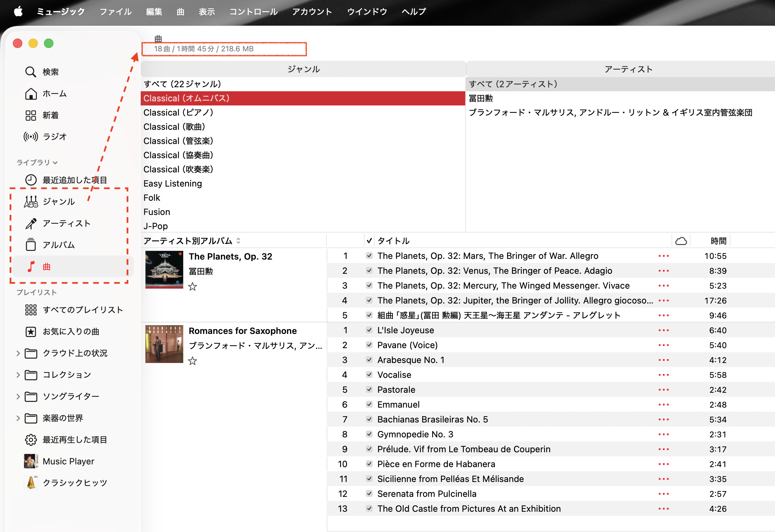Click the favorite star under The Planets album
This screenshot has width=775, height=532.
pyautogui.click(x=192, y=287)
